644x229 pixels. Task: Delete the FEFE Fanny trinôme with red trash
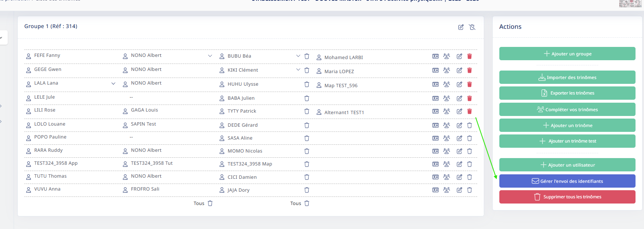point(469,56)
